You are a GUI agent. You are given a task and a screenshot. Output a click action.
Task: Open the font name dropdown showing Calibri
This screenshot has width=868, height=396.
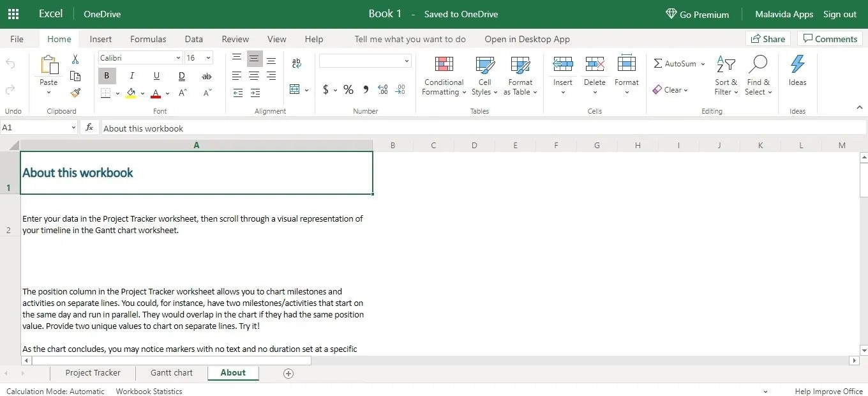click(x=140, y=58)
